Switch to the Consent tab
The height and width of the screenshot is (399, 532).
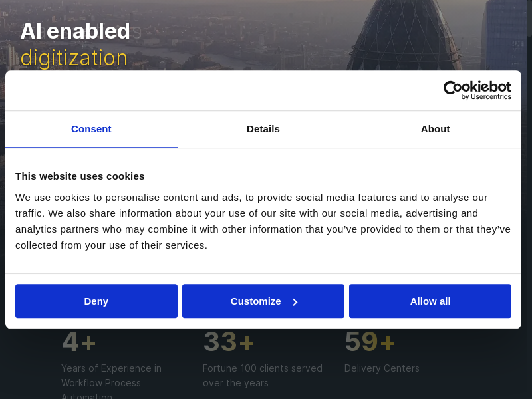pos(91,129)
